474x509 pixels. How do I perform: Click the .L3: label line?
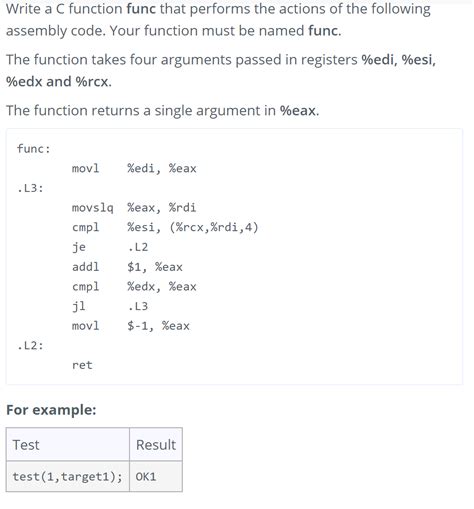click(30, 188)
